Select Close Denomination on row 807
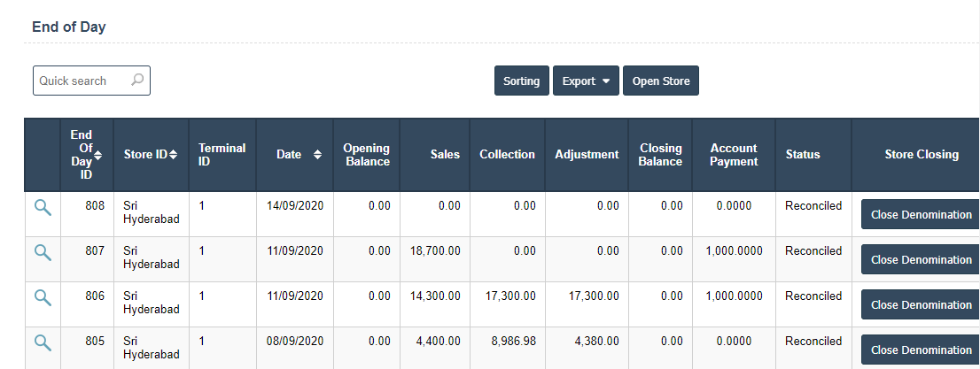 [x=921, y=260]
